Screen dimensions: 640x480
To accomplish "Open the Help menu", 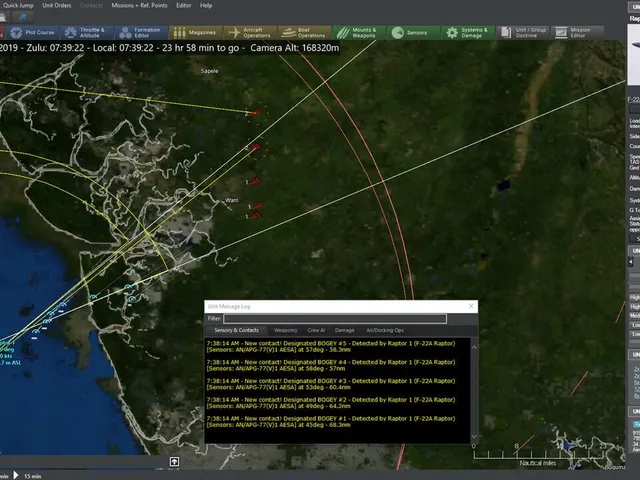I will 206,5.
